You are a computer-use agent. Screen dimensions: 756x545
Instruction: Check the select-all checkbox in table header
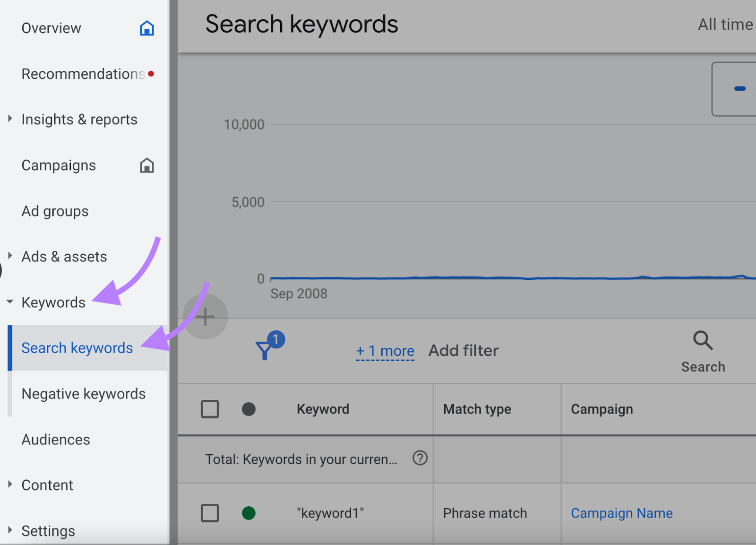(210, 409)
